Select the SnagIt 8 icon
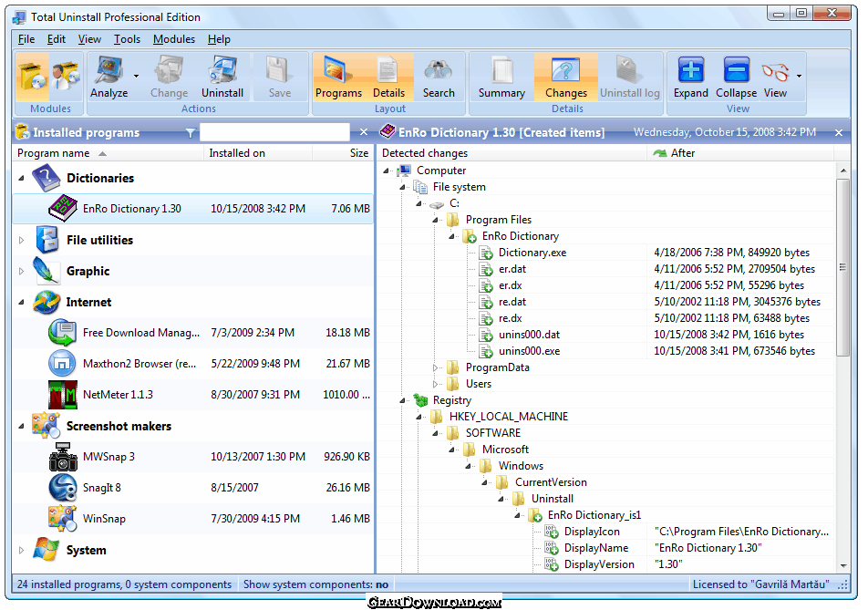 [63, 488]
